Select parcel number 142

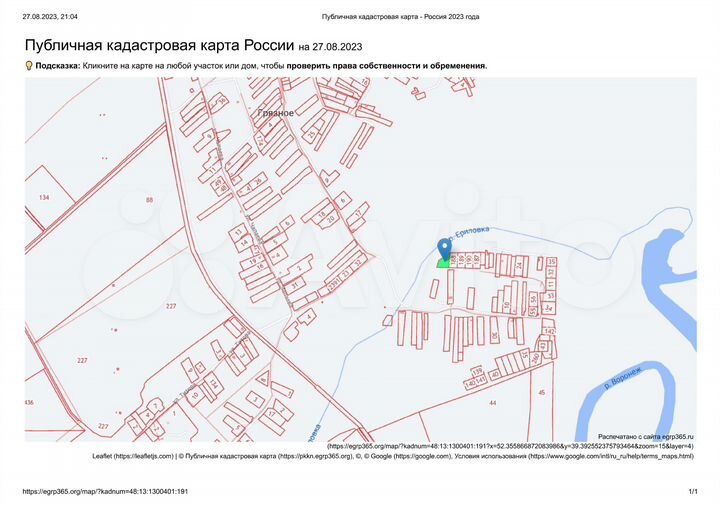tap(549, 331)
